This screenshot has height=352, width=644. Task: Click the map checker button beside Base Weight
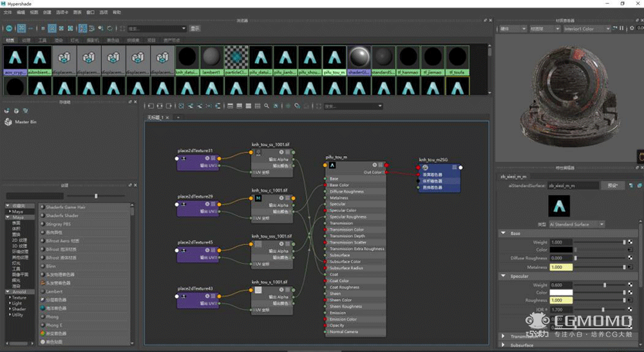pos(630,242)
